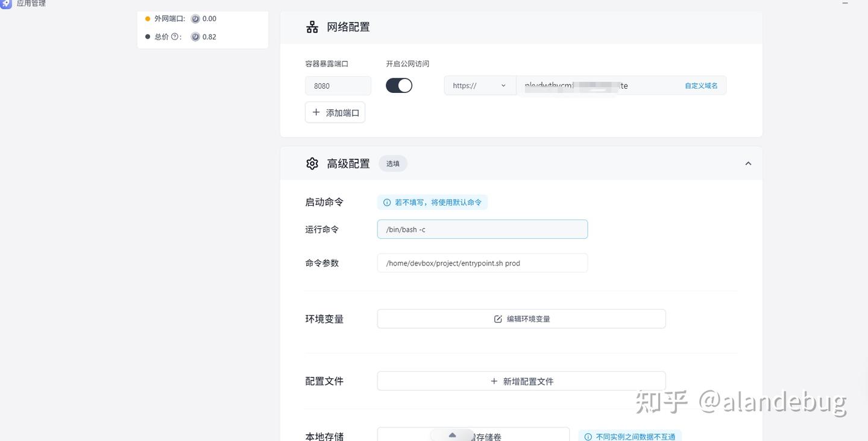
Task: Click the info icon in 若不填写 tooltip
Action: click(x=386, y=202)
